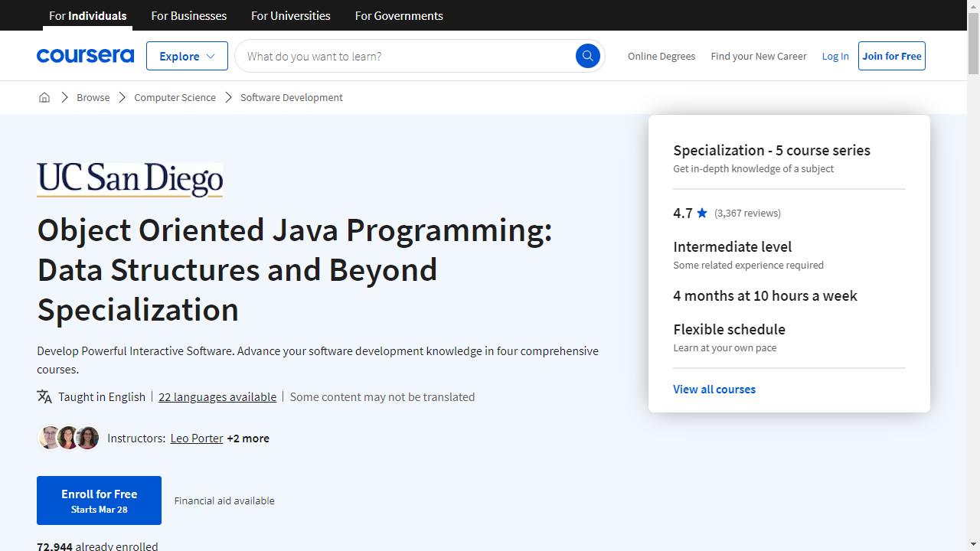980x551 pixels.
Task: Open Software Development breadcrumb link
Action: [292, 97]
